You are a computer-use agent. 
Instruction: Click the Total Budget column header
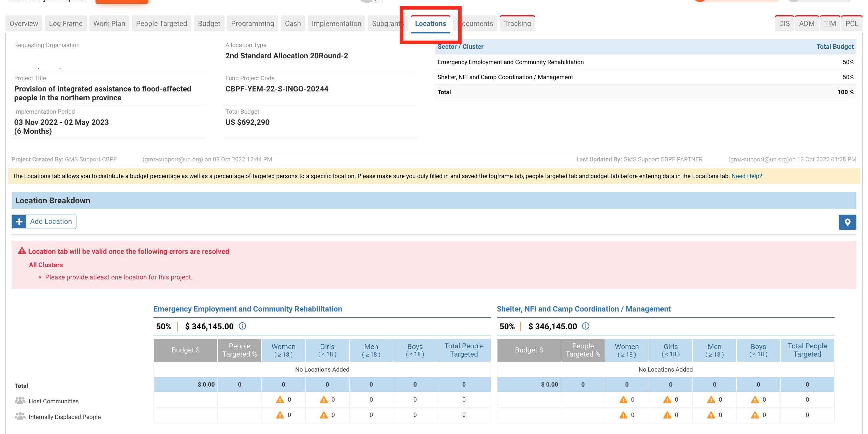pos(835,47)
